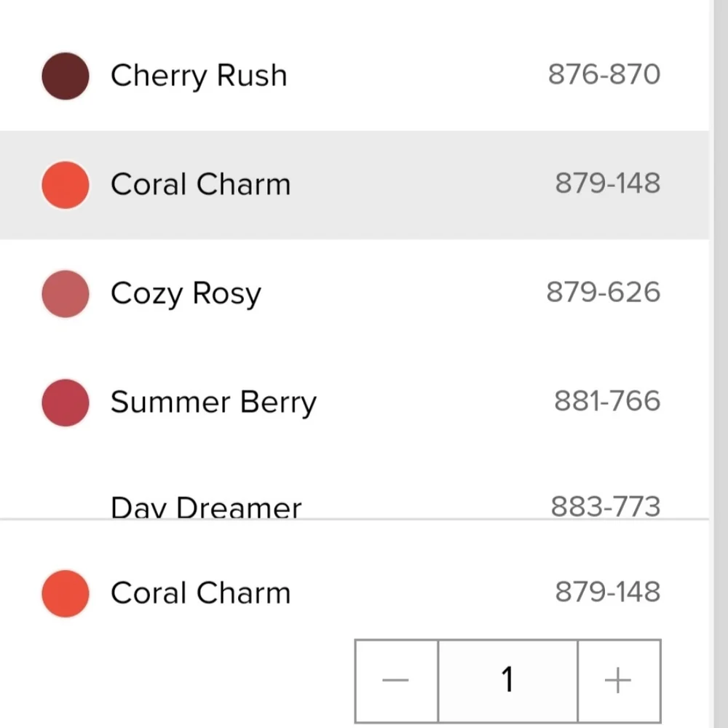Click code 879-148 in selected shade row

(x=608, y=591)
